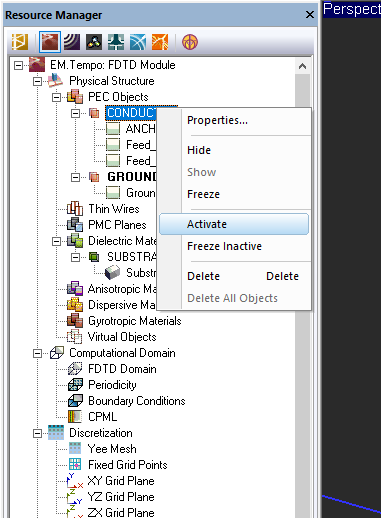Click the Physical Structure icon
The height and width of the screenshot is (518, 381).
55,81
